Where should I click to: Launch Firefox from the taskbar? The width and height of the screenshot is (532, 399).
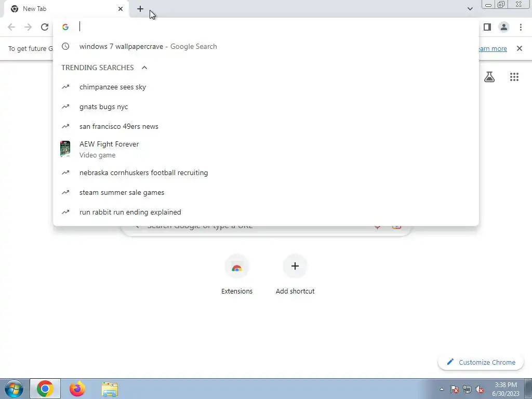click(77, 389)
